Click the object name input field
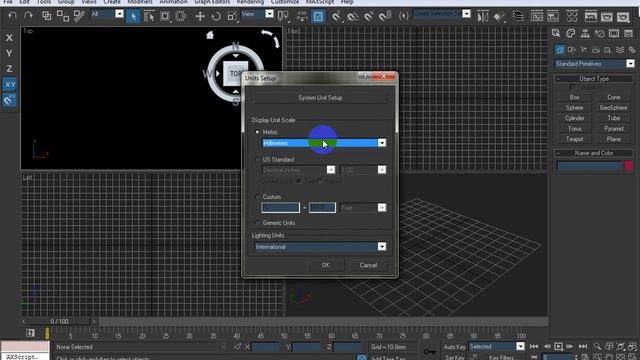The image size is (640, 360). (x=590, y=166)
